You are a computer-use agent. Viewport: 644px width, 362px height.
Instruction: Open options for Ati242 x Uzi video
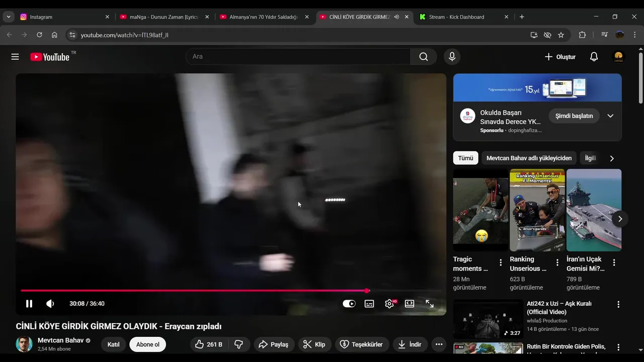[618, 304]
